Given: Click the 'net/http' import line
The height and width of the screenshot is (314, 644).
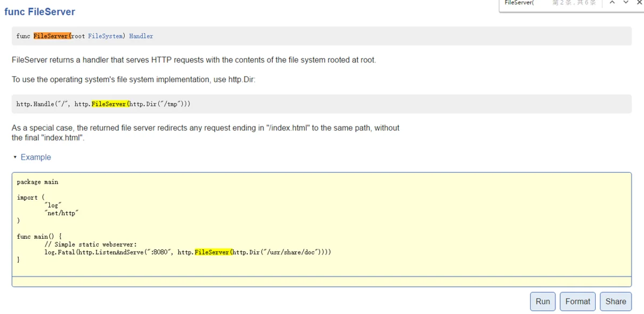Looking at the screenshot, I should click(x=62, y=213).
